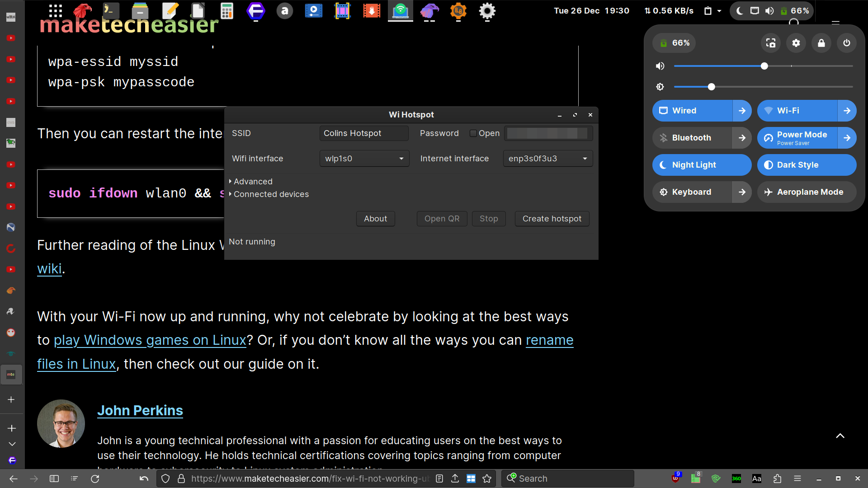Open John Perkins author link
The width and height of the screenshot is (868, 488).
pos(140,410)
